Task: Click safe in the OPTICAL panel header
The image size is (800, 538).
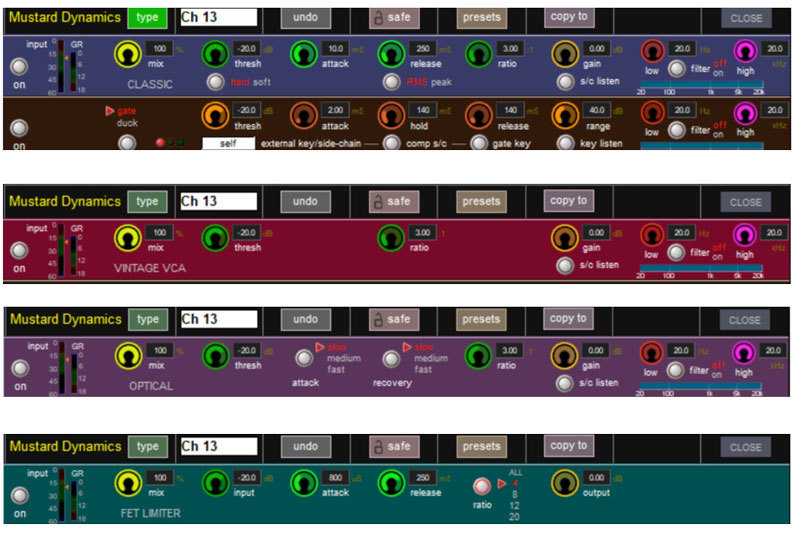Action: [394, 320]
